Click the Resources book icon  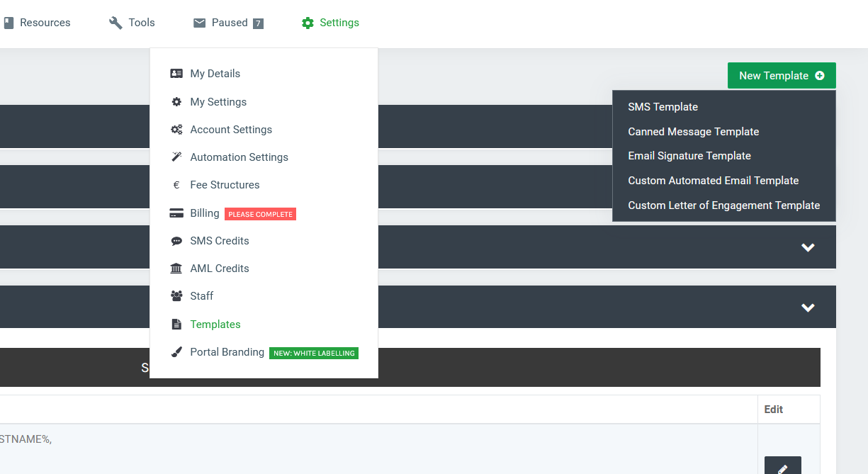9,23
